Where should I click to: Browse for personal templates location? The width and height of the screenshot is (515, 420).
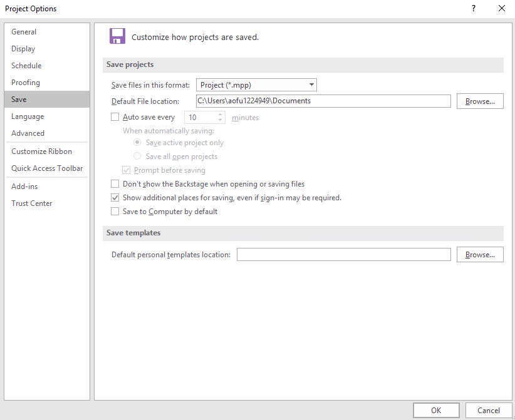(480, 255)
